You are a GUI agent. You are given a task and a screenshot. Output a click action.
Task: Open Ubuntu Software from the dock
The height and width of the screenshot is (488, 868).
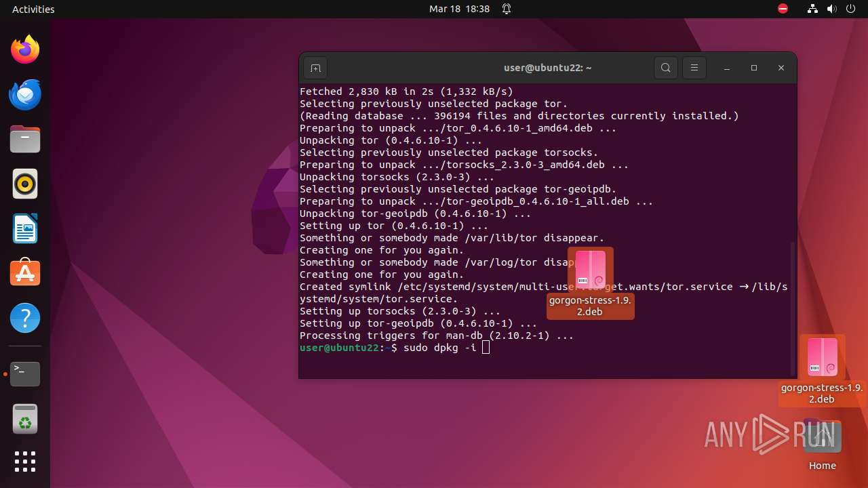pos(25,273)
